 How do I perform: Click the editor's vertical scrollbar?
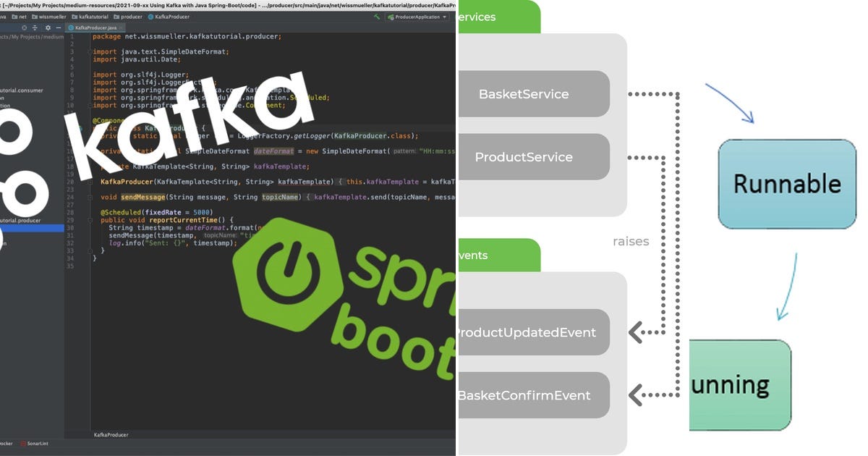tap(454, 217)
